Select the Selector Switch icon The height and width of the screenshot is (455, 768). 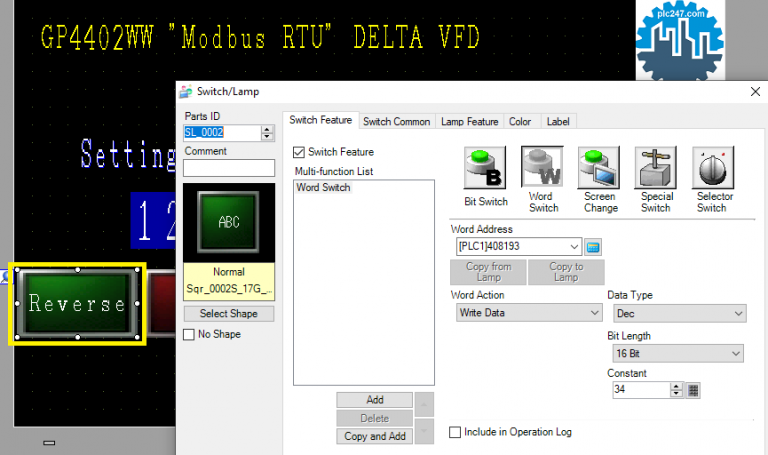pyautogui.click(x=713, y=168)
